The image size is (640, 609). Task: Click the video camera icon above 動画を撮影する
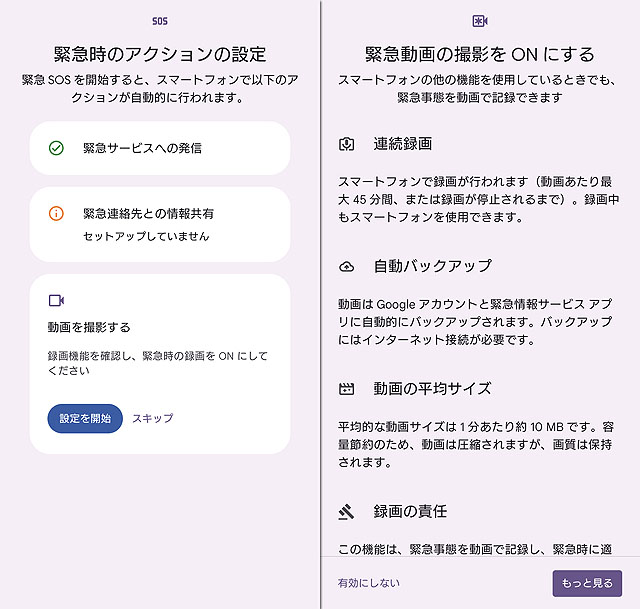coord(56,300)
